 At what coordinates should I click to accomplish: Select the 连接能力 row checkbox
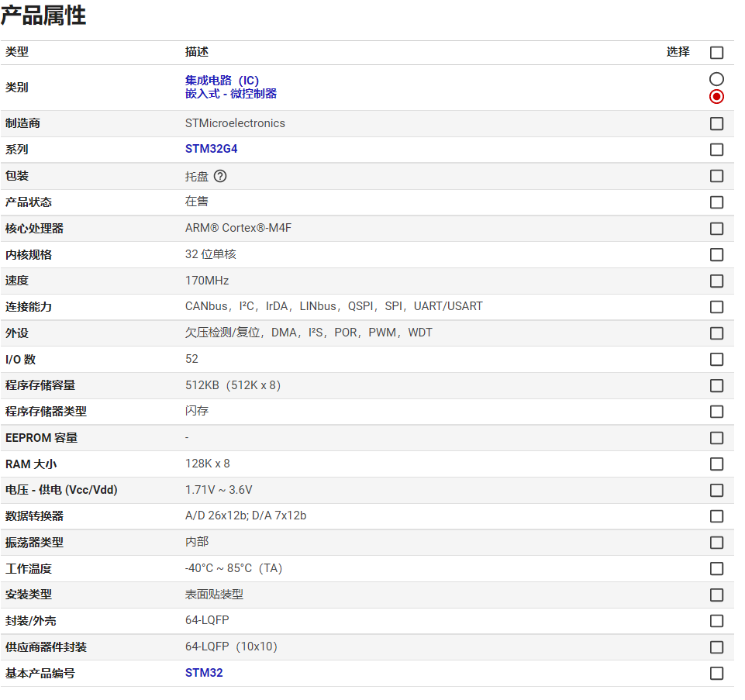(716, 307)
